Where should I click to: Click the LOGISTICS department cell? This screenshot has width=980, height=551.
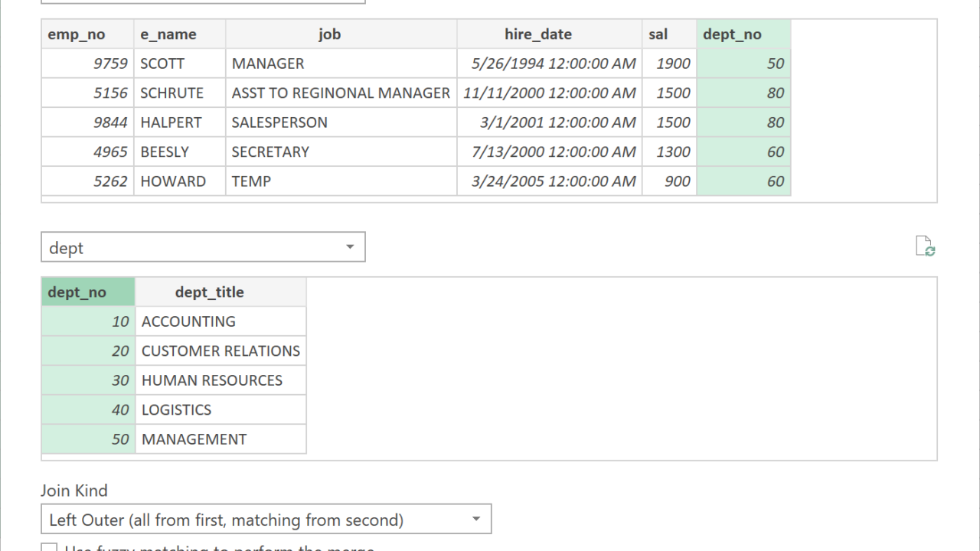point(177,410)
